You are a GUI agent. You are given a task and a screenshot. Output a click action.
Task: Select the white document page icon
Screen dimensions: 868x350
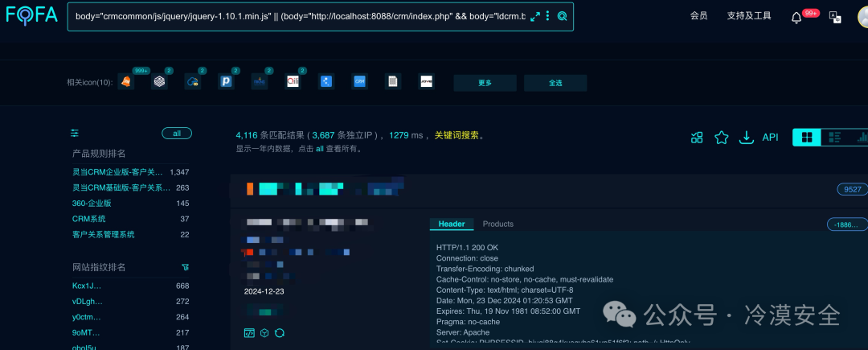pyautogui.click(x=392, y=81)
